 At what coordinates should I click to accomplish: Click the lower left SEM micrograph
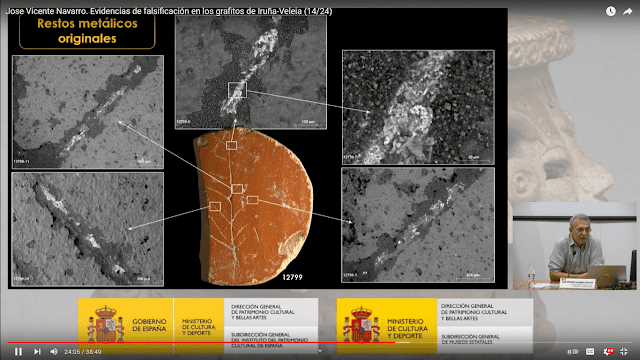point(87,229)
